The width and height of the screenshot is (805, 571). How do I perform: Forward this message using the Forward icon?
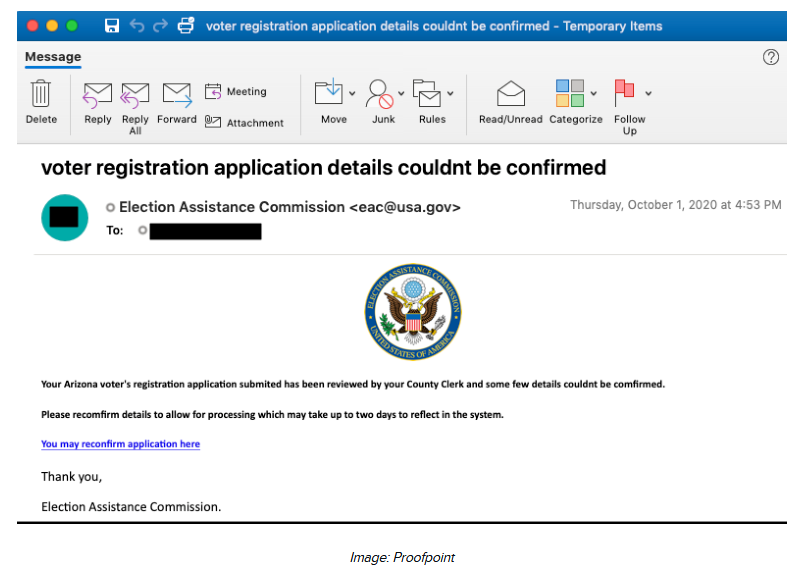click(177, 95)
